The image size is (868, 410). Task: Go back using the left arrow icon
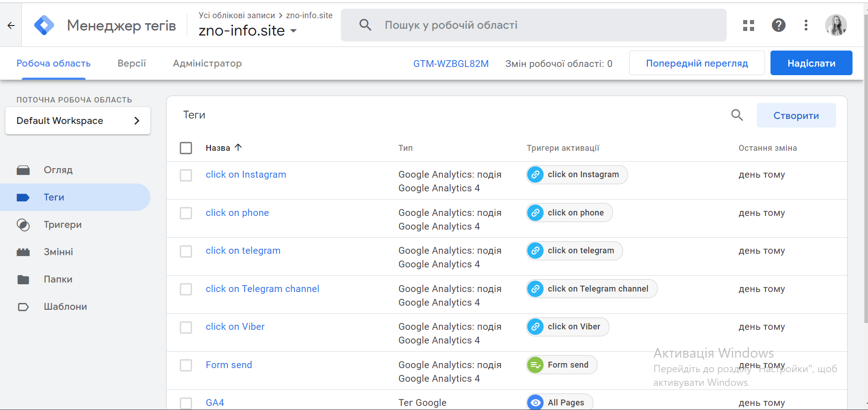pos(11,26)
